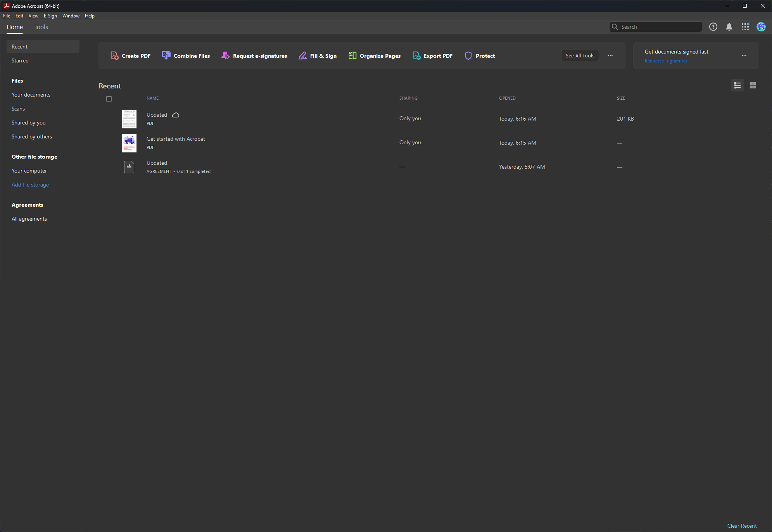Image resolution: width=772 pixels, height=532 pixels.
Task: Click the Search input field
Action: 659,27
